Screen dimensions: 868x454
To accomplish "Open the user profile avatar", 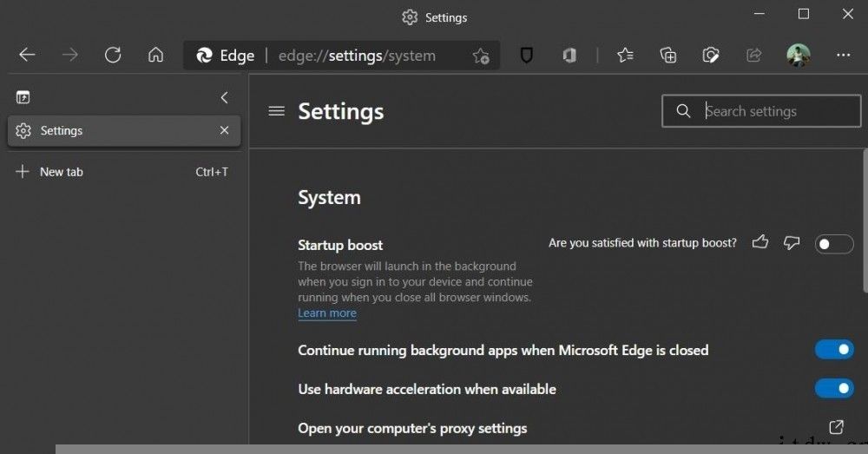I will [799, 56].
